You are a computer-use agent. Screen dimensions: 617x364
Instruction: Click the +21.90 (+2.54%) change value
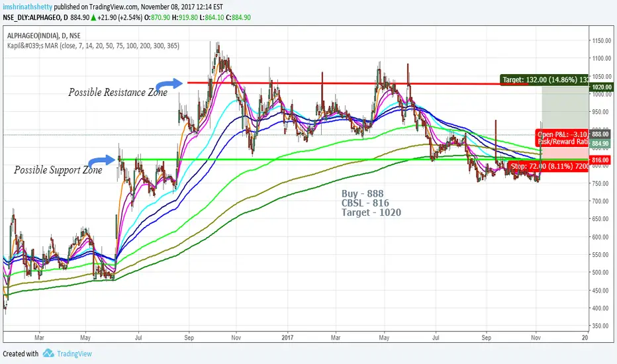pyautogui.click(x=120, y=17)
